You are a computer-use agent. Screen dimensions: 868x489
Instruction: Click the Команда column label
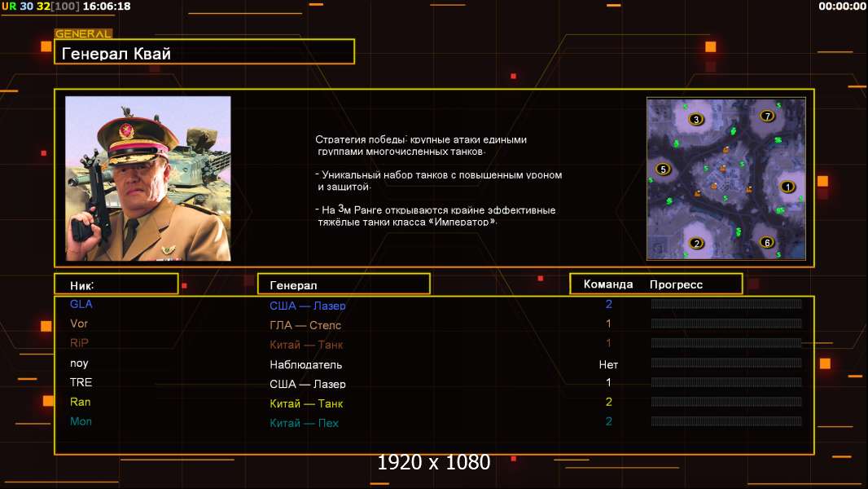tap(608, 284)
